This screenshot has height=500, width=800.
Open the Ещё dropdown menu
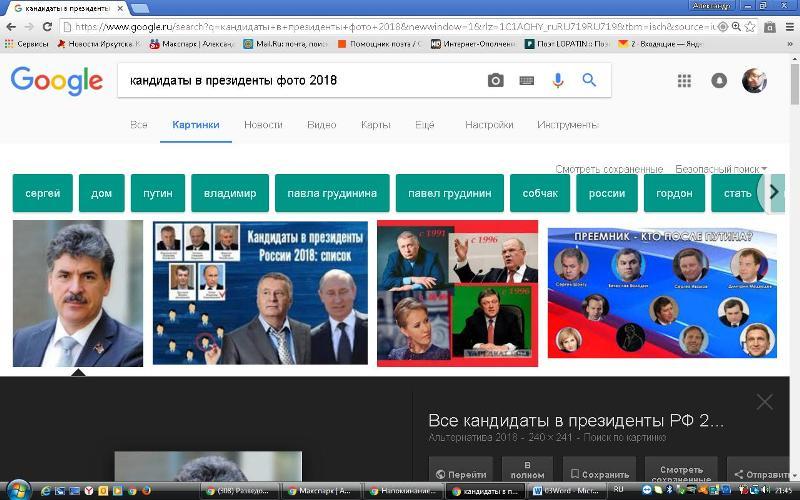tap(424, 125)
